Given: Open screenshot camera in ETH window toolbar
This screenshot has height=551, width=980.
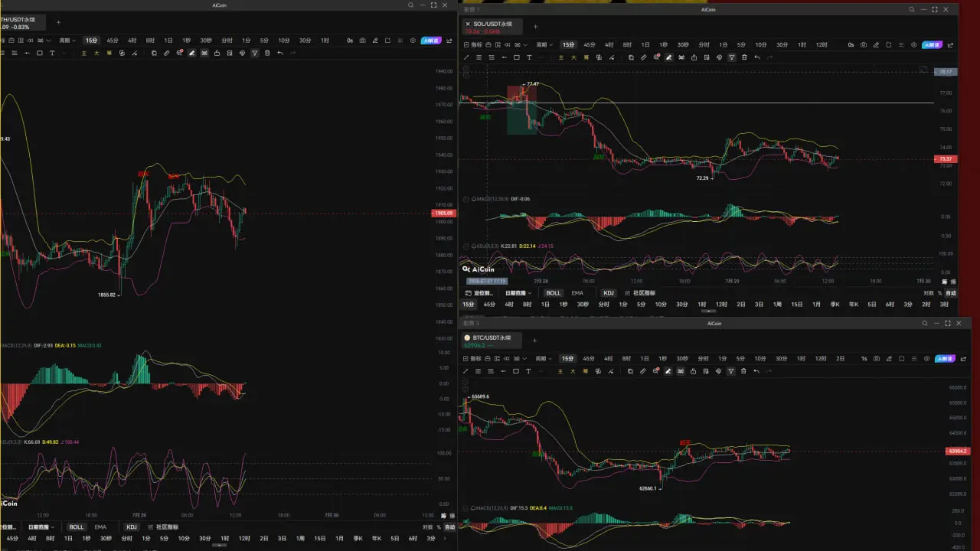Looking at the screenshot, I should point(363,40).
